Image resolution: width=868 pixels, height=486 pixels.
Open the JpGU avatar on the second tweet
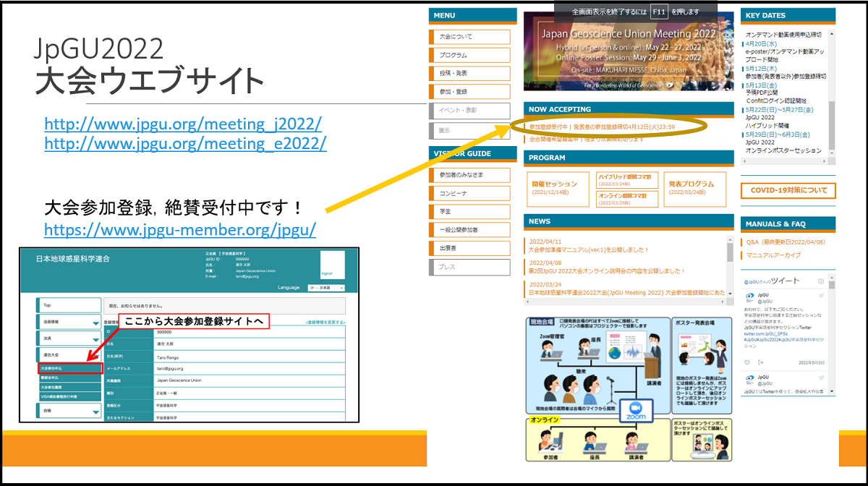pos(749,379)
